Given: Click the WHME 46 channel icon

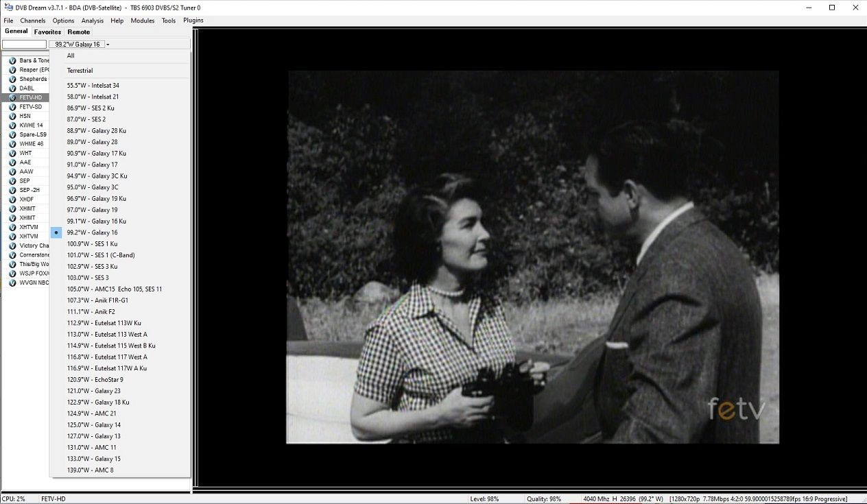Looking at the screenshot, I should pyautogui.click(x=12, y=144).
